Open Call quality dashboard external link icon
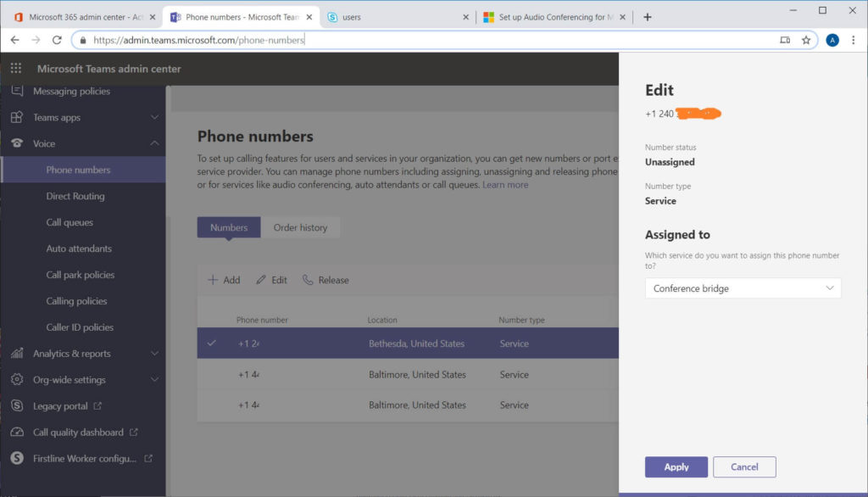This screenshot has width=868, height=497. click(x=133, y=432)
